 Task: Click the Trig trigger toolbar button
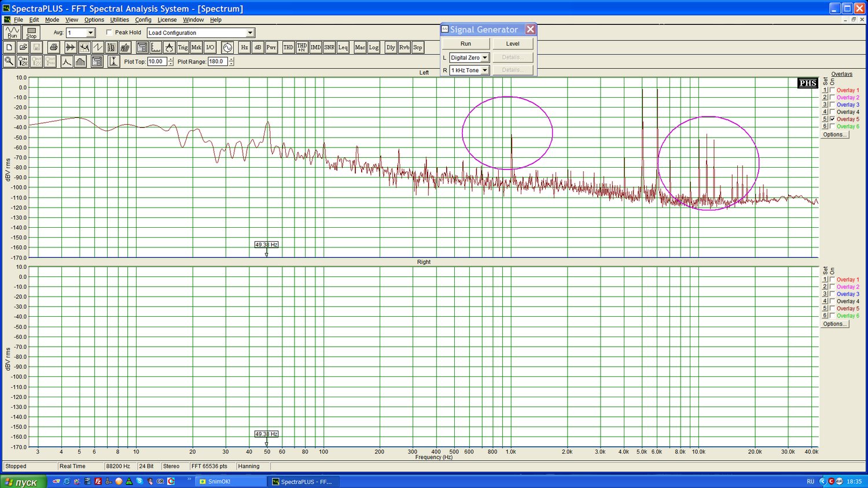(183, 47)
